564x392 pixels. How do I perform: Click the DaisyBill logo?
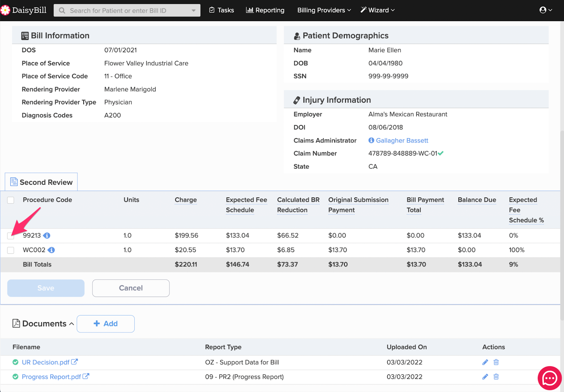point(24,10)
